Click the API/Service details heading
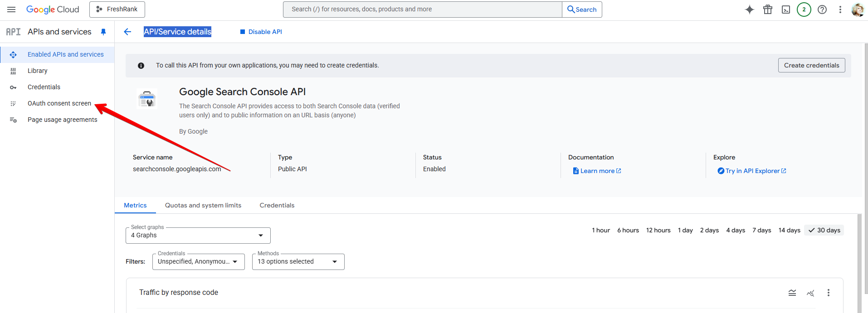 tap(177, 32)
